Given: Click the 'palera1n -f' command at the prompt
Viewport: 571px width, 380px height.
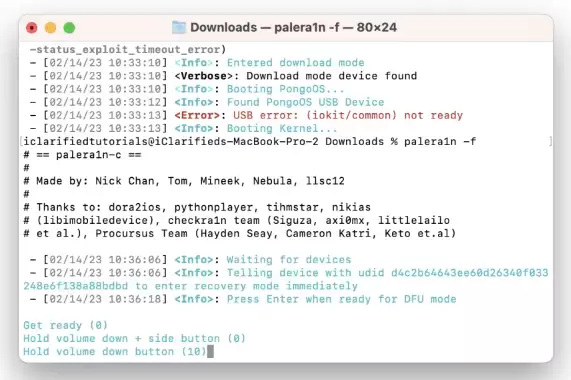Looking at the screenshot, I should 440,141.
